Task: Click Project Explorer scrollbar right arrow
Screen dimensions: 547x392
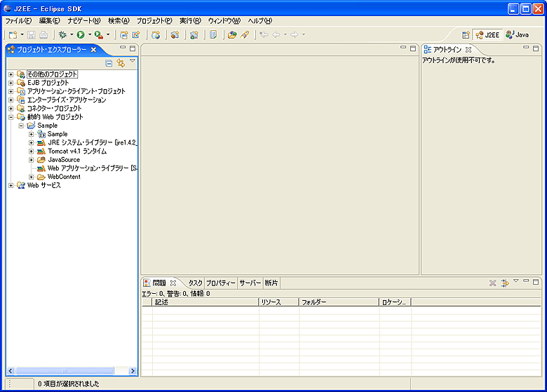Action: click(x=133, y=371)
